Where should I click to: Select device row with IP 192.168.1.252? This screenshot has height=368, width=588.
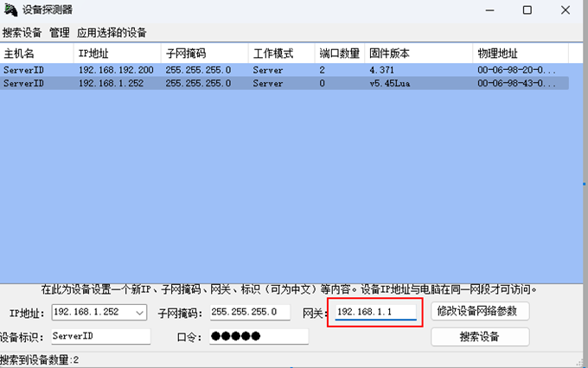click(x=284, y=83)
